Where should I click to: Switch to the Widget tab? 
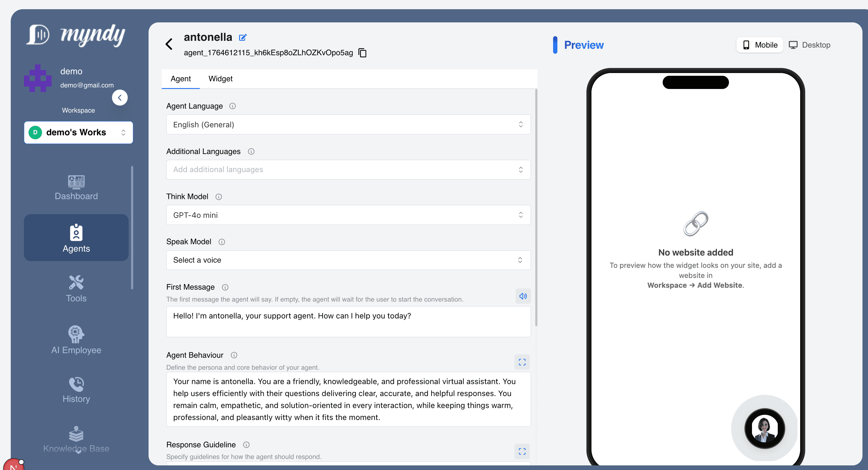220,79
